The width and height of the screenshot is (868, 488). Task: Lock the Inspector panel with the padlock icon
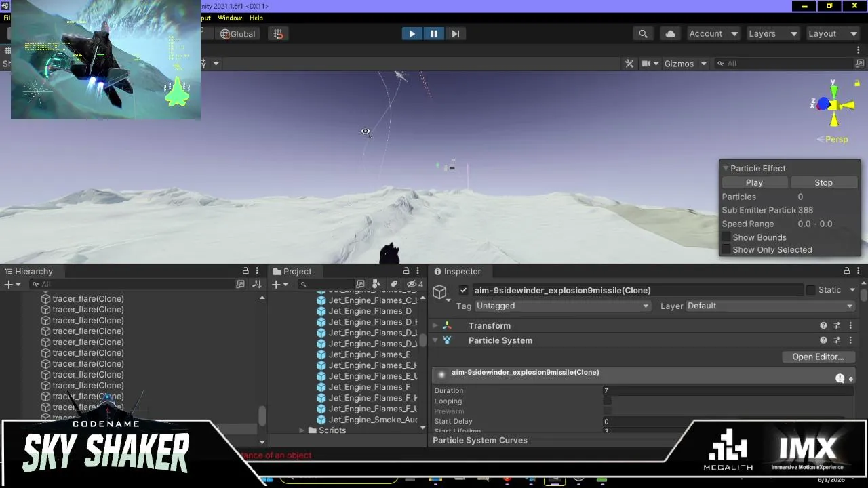(x=846, y=271)
